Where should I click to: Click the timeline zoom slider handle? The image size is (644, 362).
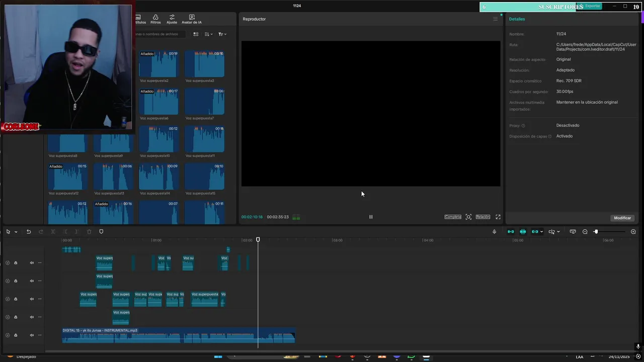coord(596,232)
